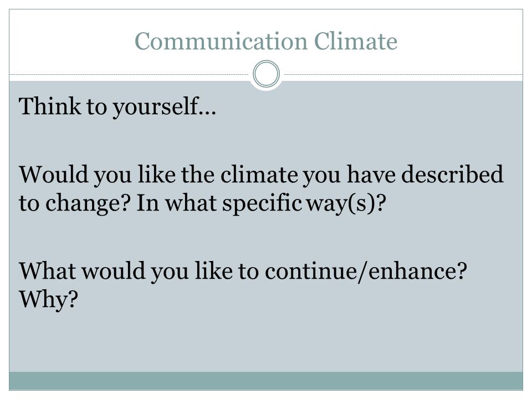This screenshot has height=399, width=532.
Task: Click the "What would you like to" text
Action: tap(139, 272)
